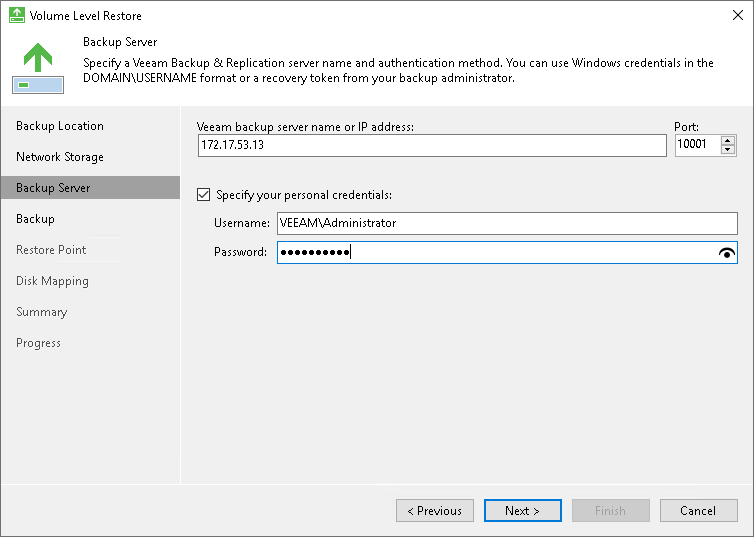Proceed with the Next button
The image size is (754, 537).
pyautogui.click(x=523, y=511)
